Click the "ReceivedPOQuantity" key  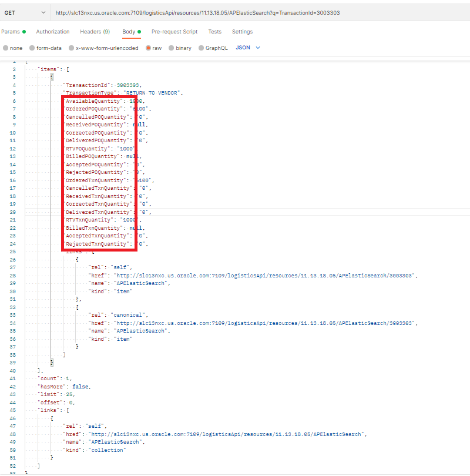point(95,125)
